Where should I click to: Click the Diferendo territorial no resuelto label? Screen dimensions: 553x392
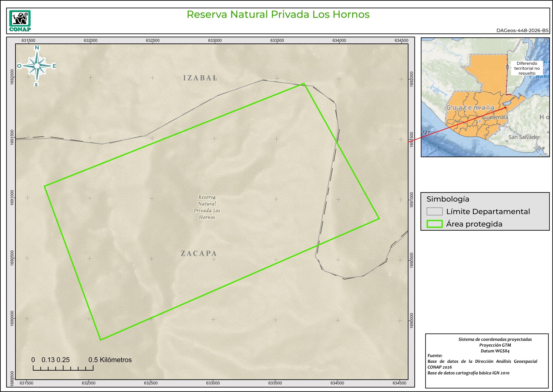tap(527, 68)
